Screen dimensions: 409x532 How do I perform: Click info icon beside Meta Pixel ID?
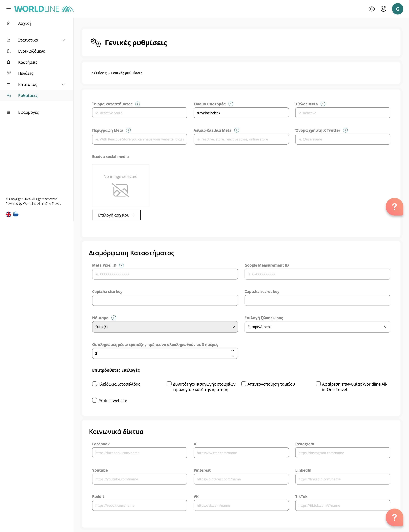(x=122, y=265)
